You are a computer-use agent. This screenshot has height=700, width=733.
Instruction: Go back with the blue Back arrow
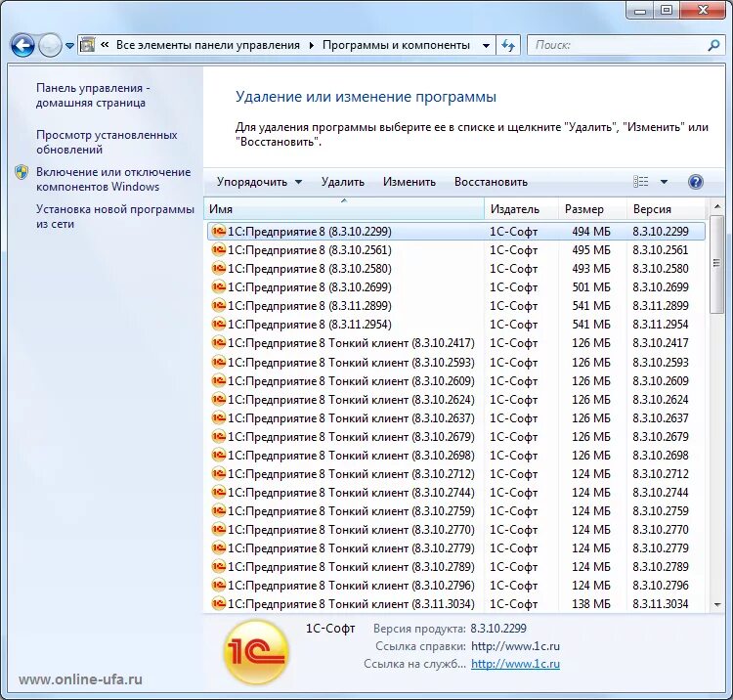point(22,45)
